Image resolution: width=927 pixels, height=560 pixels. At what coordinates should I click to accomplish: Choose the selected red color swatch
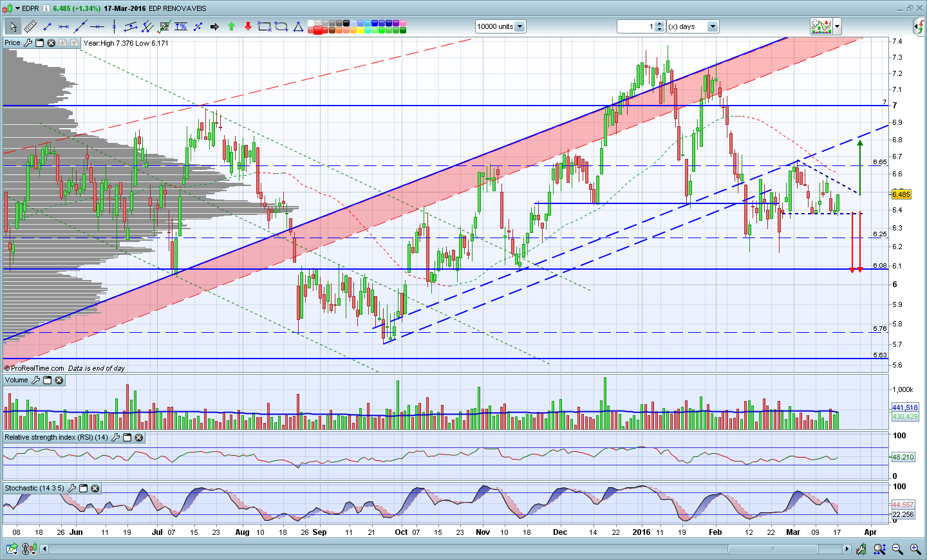(318, 30)
